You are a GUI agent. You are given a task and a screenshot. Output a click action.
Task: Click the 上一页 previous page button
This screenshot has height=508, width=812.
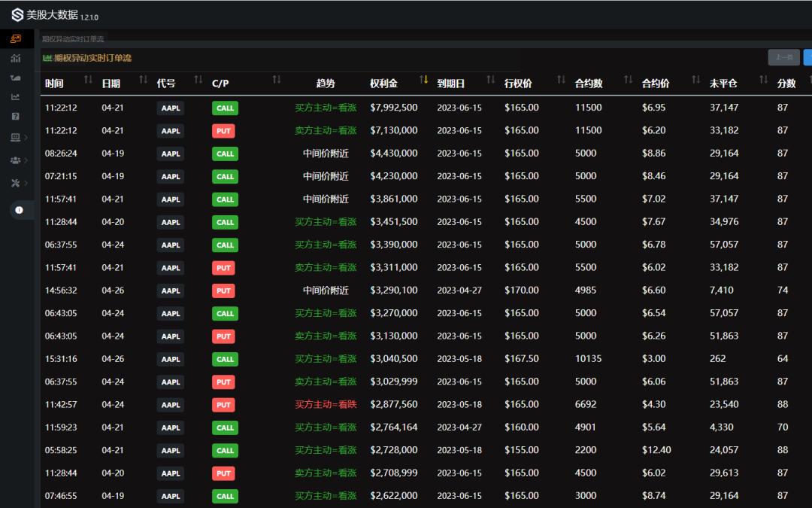click(x=783, y=57)
